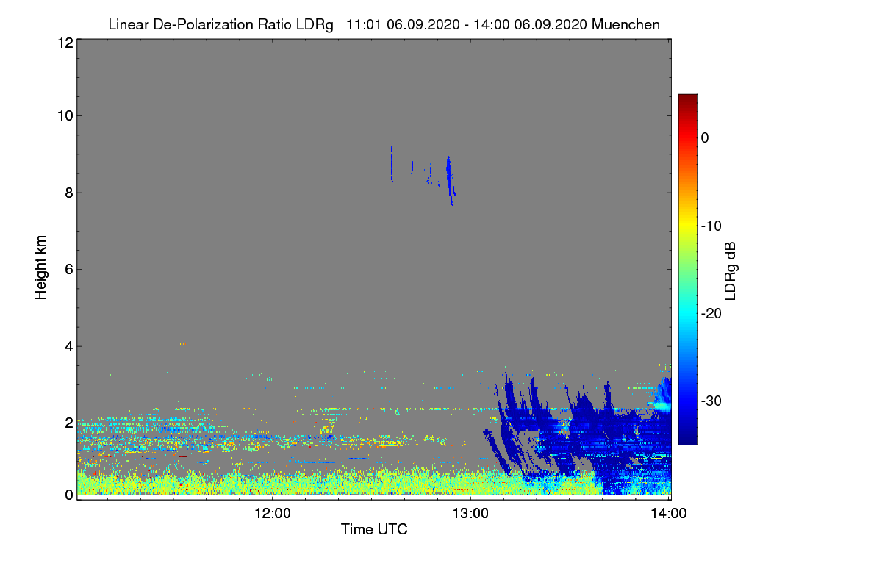Click the colorbar value '-10'
Screen dimensions: 882x588
(x=711, y=226)
